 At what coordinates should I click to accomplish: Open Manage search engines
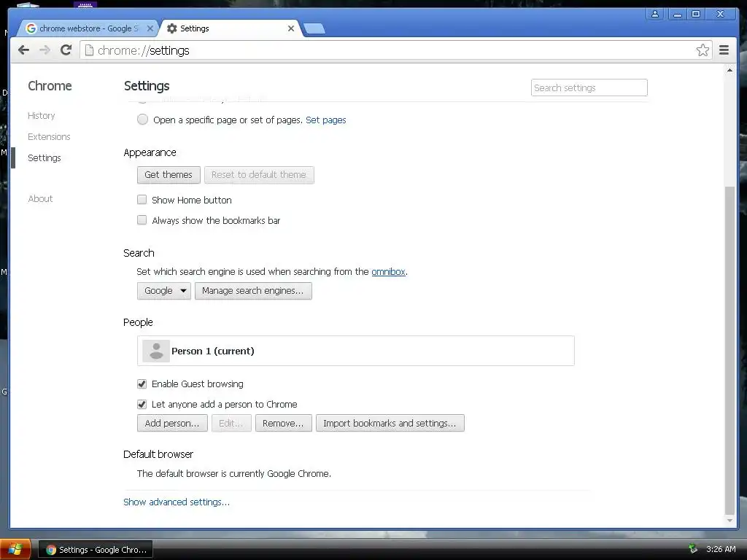point(253,290)
